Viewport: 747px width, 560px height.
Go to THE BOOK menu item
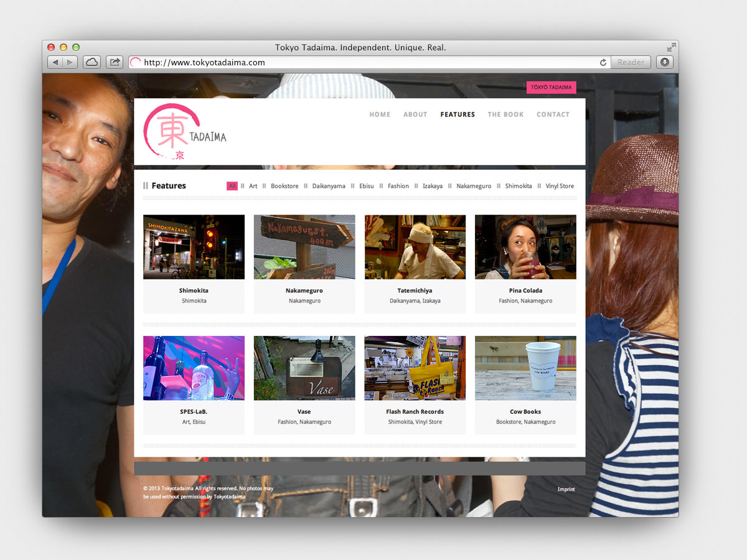pyautogui.click(x=505, y=114)
